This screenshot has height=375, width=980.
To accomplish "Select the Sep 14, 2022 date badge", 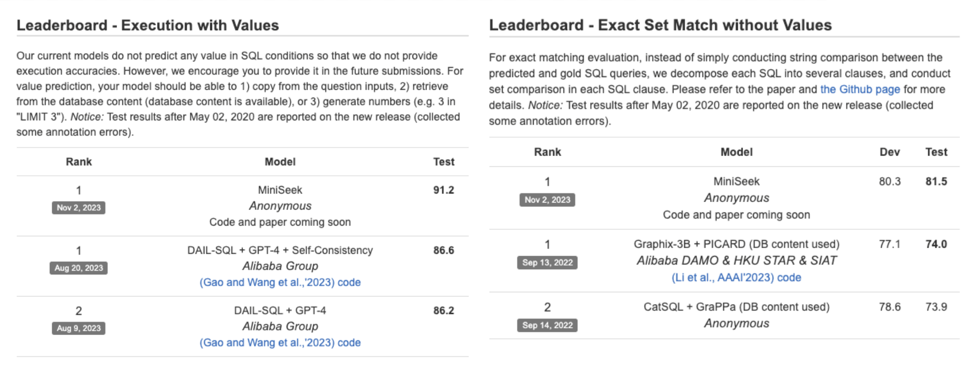I will pos(547,325).
